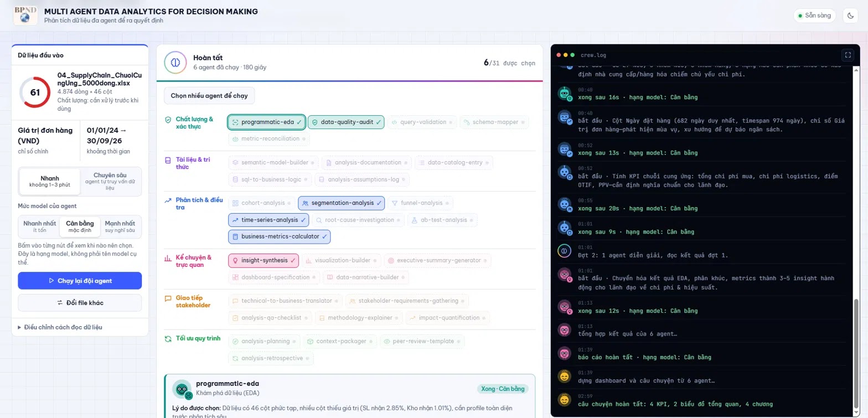Click Đổi file khác button
This screenshot has width=868, height=418.
click(x=80, y=303)
